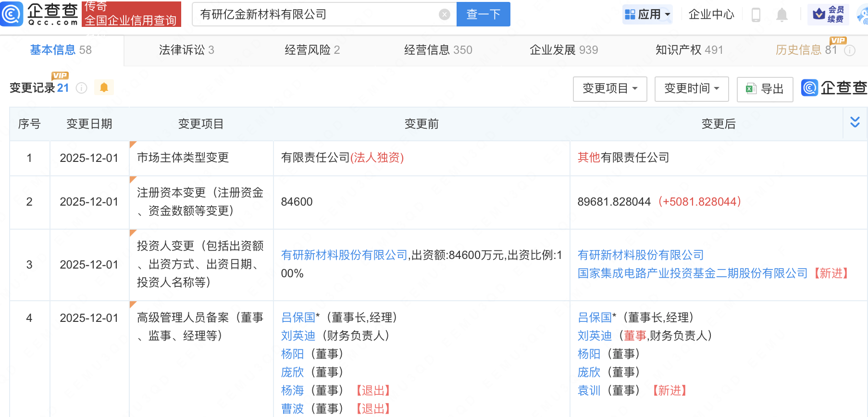Switch to the 法律诉讼 tab

tap(186, 50)
